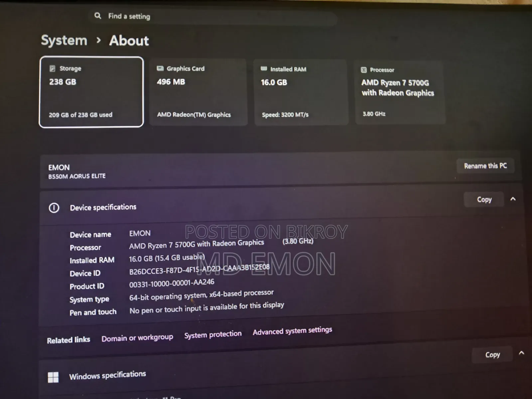Screen dimensions: 532x399
Task: Click the Windows logo icon
Action: 53,377
